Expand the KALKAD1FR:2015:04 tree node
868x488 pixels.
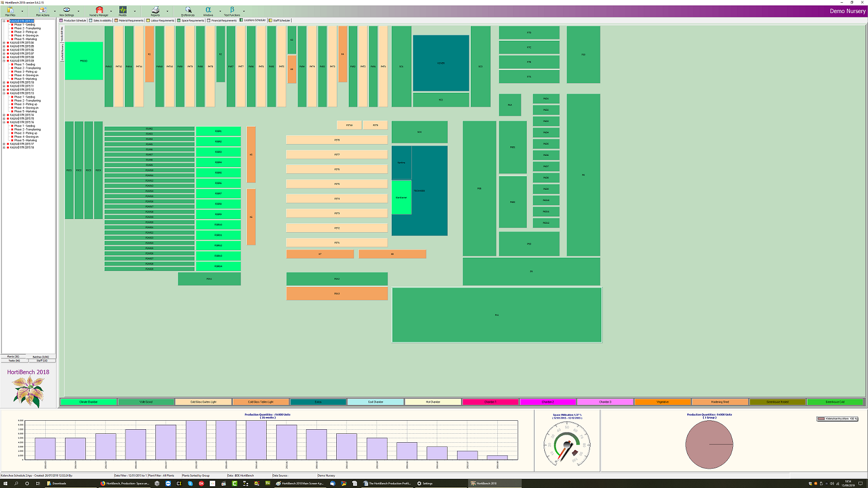click(4, 43)
